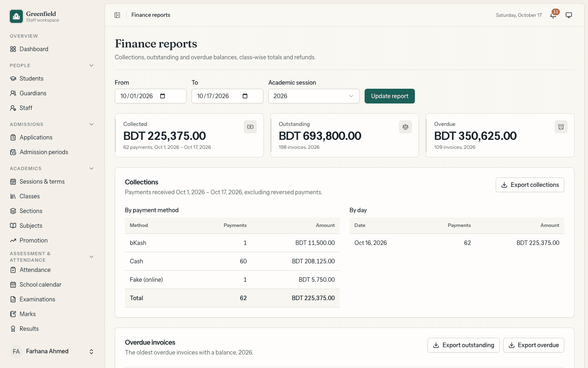The height and width of the screenshot is (368, 588).
Task: Open the Sections page
Action: point(52,211)
